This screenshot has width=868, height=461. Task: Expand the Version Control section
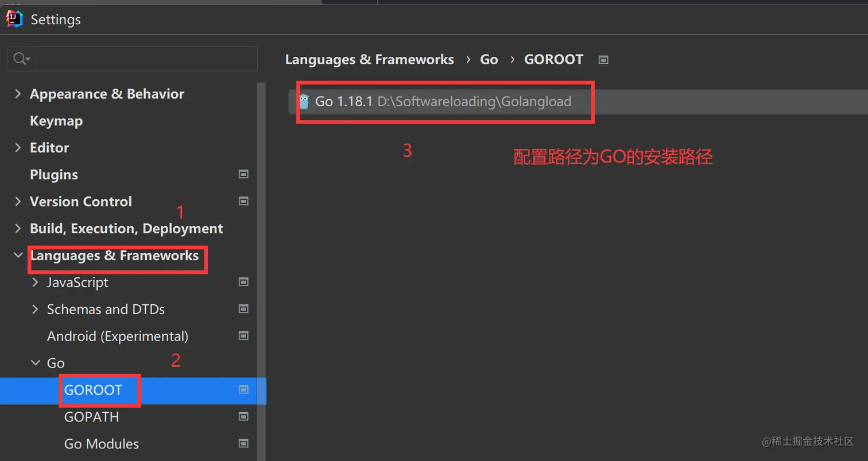(18, 202)
